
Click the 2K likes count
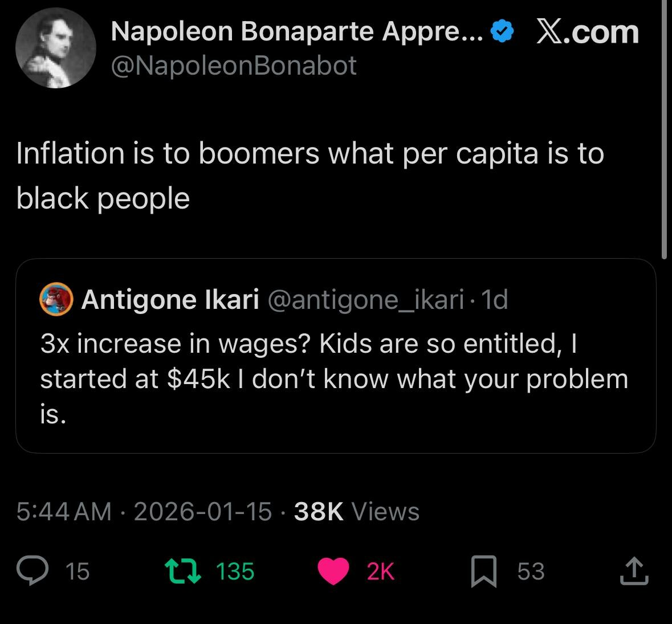click(x=380, y=571)
